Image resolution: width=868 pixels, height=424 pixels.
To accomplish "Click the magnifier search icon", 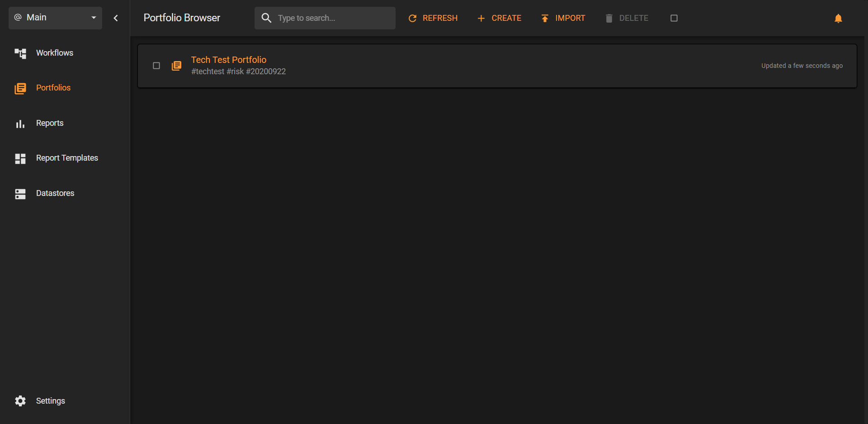I will (x=266, y=18).
